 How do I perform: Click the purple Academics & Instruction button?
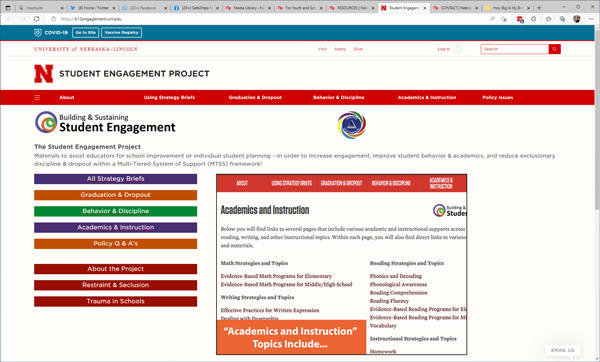click(116, 227)
